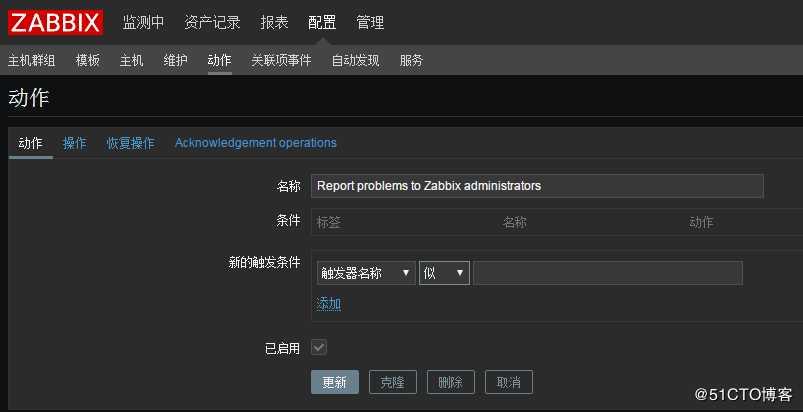Click the 新的触发条件 label

(x=264, y=263)
